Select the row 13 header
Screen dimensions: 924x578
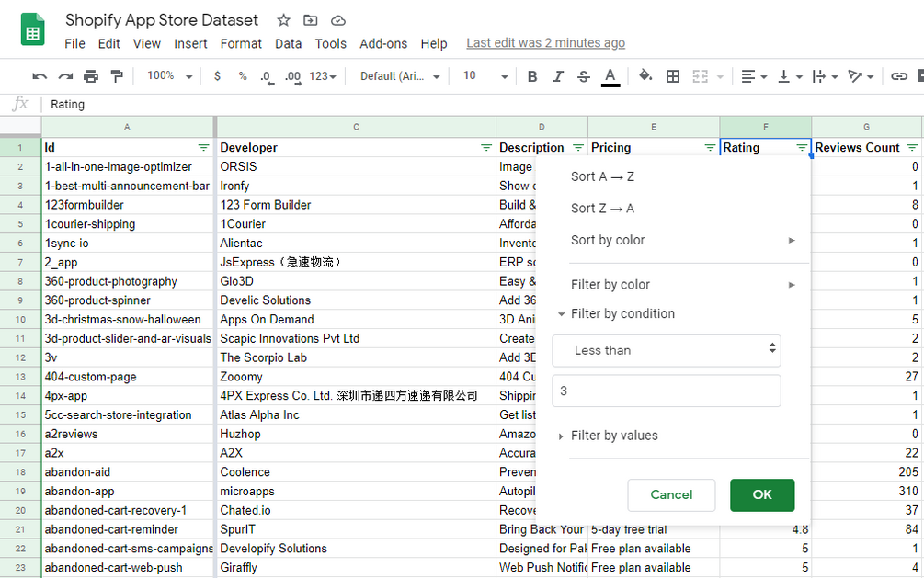coord(20,377)
